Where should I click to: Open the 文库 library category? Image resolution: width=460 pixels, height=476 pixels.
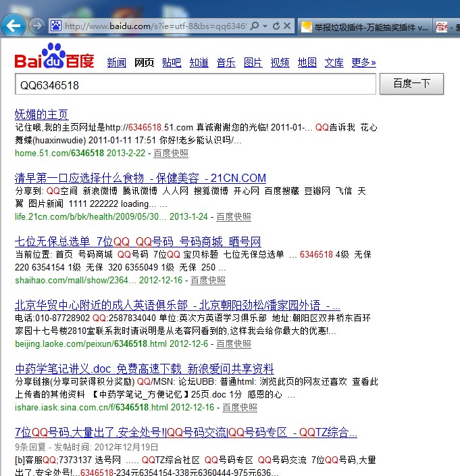(x=334, y=62)
